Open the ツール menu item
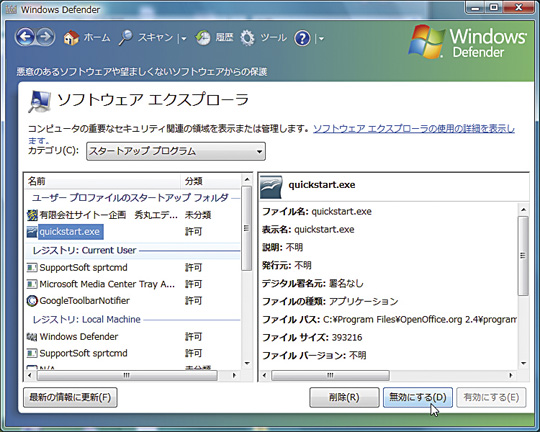 point(273,37)
